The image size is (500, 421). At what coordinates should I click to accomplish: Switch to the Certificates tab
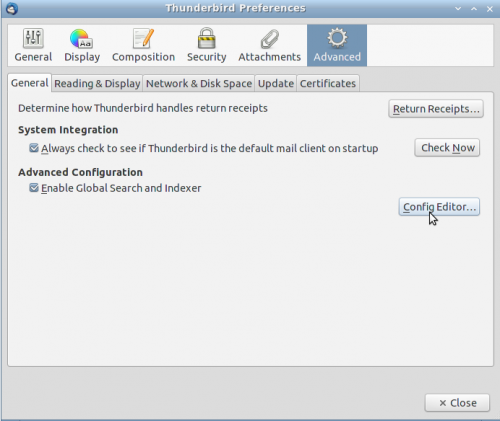coord(328,83)
